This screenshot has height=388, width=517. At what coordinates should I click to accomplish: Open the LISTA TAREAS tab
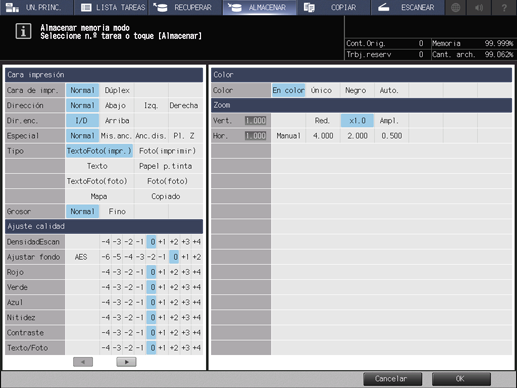point(111,7)
